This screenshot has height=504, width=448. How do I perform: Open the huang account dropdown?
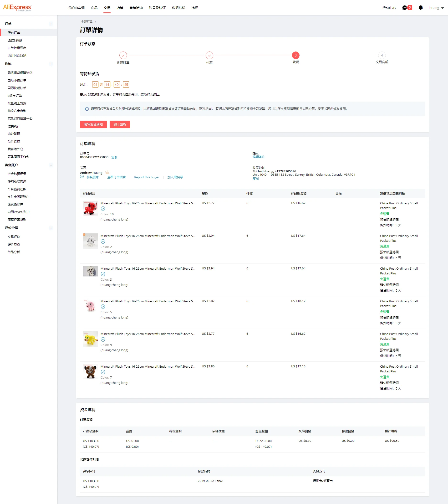point(436,8)
